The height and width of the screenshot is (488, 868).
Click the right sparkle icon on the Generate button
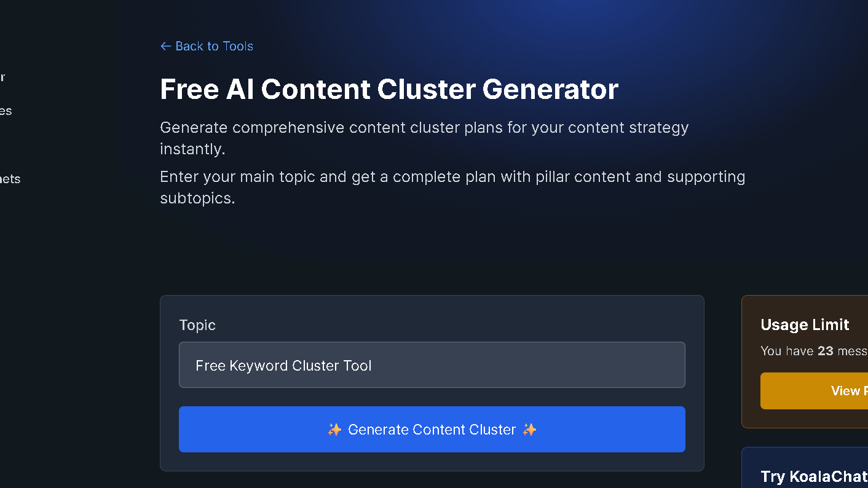coord(529,429)
